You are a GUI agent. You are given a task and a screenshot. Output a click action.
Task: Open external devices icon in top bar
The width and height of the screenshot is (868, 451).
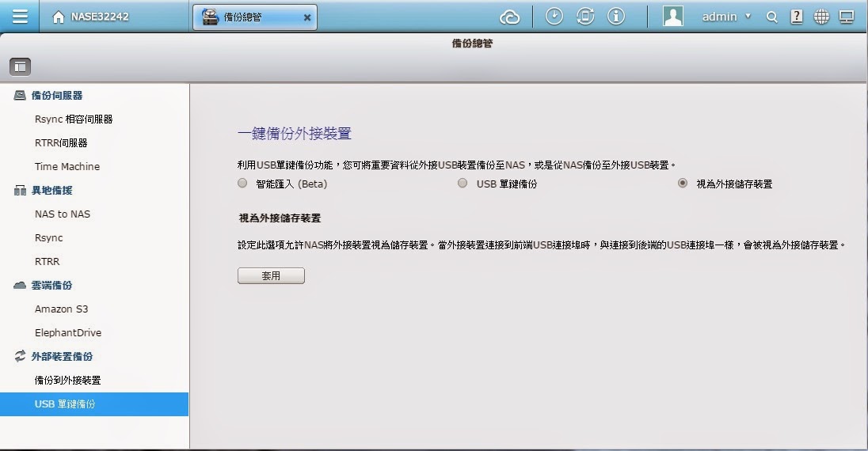tap(585, 17)
